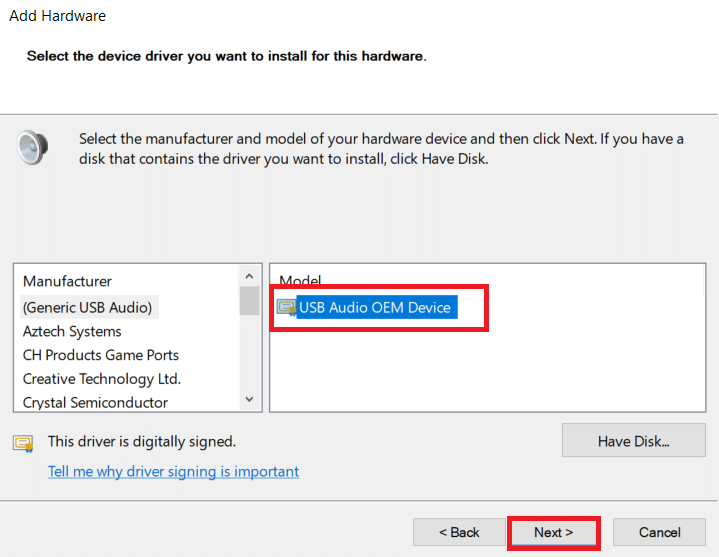Choose CH Products Game Ports manufacturer

click(x=101, y=355)
